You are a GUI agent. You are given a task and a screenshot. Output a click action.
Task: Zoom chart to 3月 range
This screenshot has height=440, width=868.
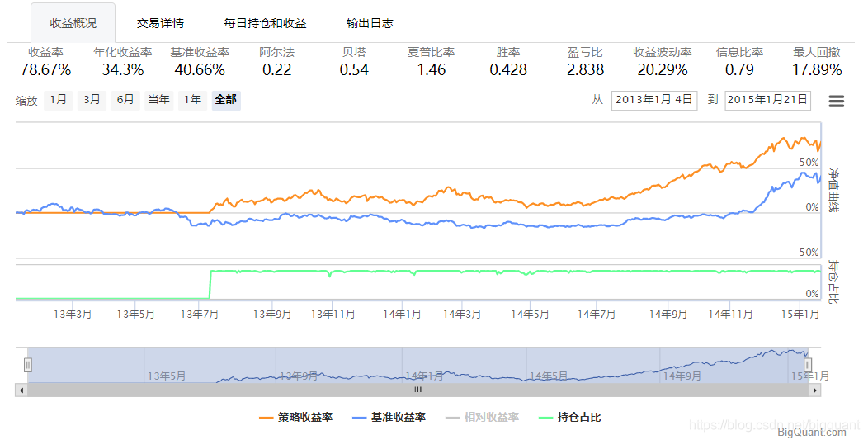tap(92, 100)
